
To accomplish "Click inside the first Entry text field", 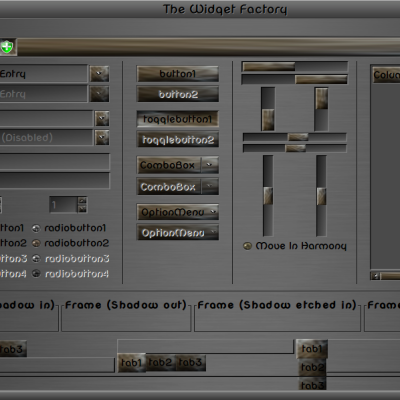I will click(43, 74).
